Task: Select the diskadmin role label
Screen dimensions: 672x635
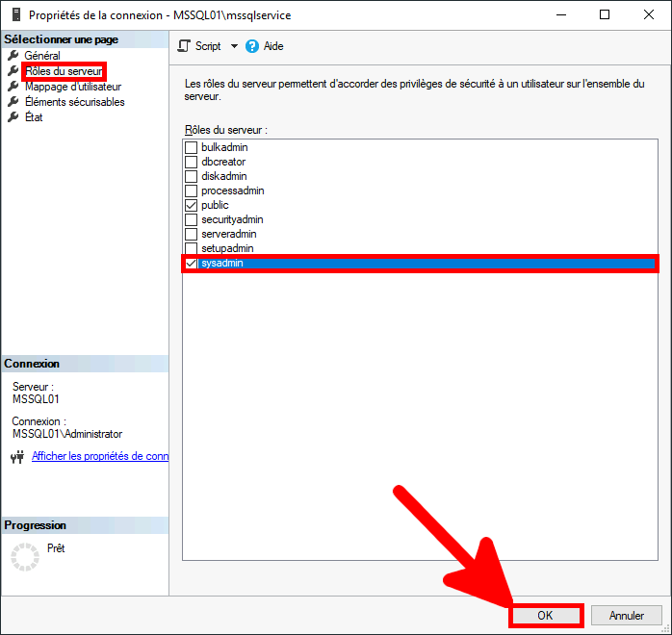Action: click(x=224, y=176)
